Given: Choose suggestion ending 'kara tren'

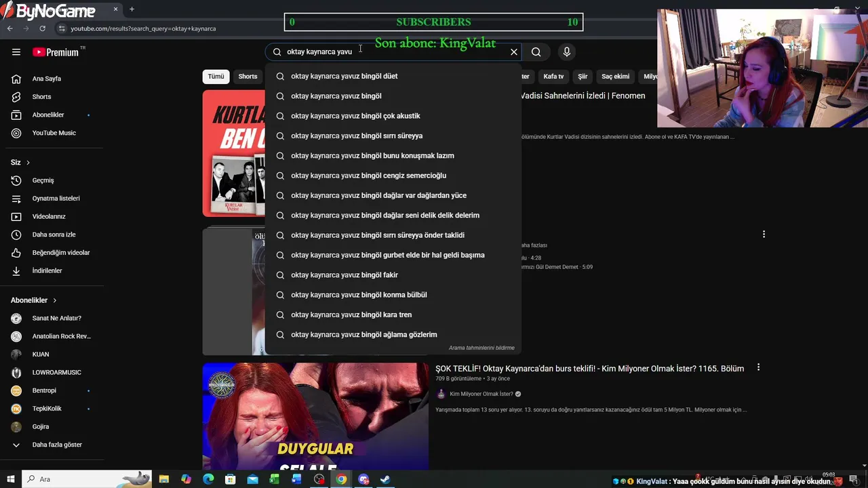Looking at the screenshot, I should (x=393, y=314).
